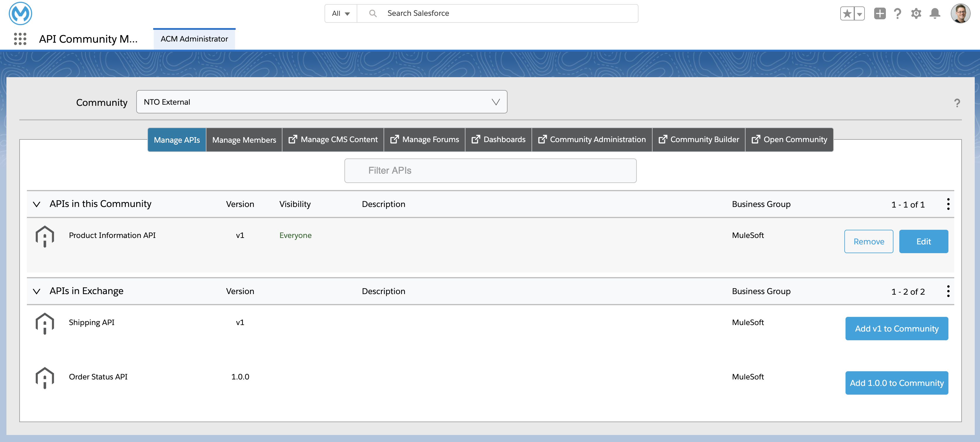Open the favorites list dropdown arrow

coord(860,13)
